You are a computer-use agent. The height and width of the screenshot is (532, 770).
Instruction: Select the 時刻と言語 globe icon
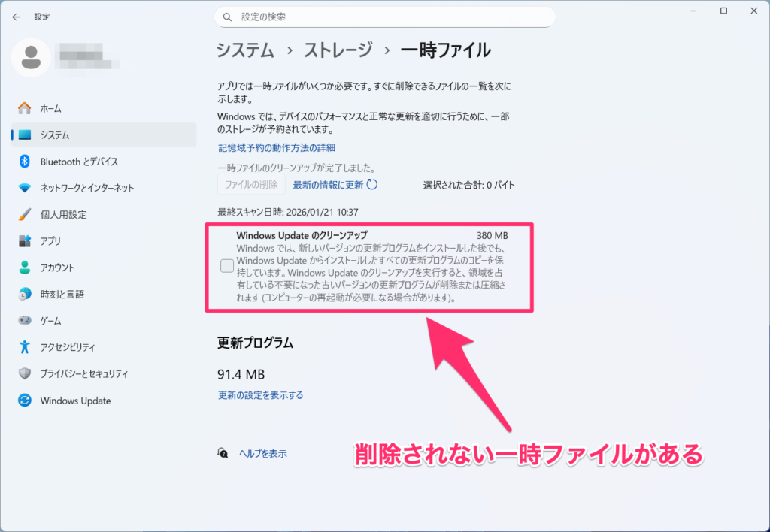click(25, 294)
